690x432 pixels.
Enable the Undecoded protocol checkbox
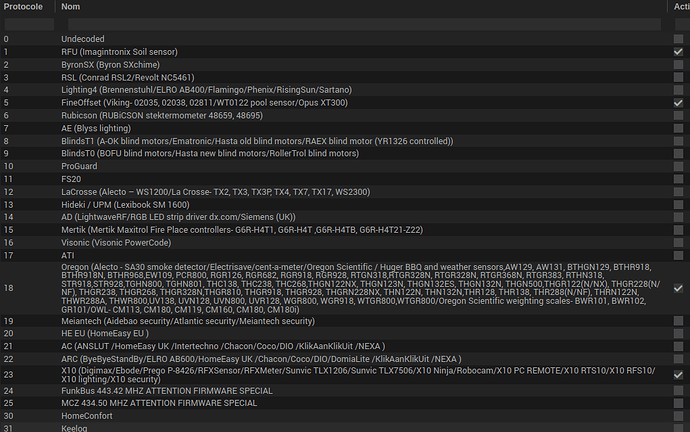(678, 39)
